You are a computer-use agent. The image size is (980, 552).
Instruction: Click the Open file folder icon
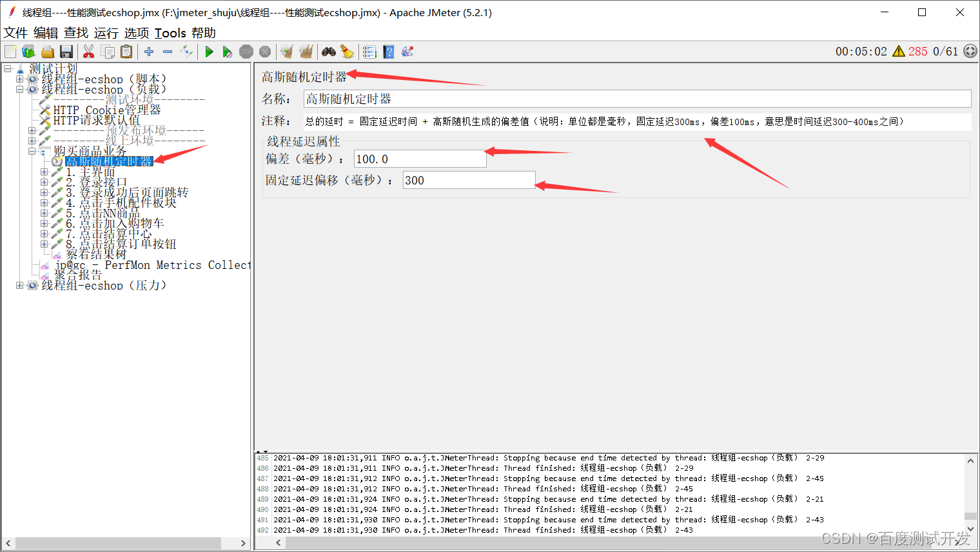point(47,52)
